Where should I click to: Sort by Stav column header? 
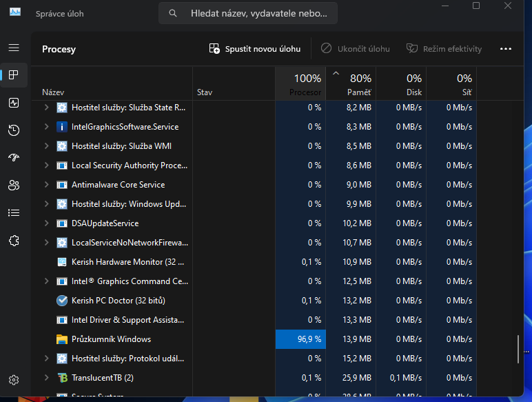pyautogui.click(x=234, y=83)
